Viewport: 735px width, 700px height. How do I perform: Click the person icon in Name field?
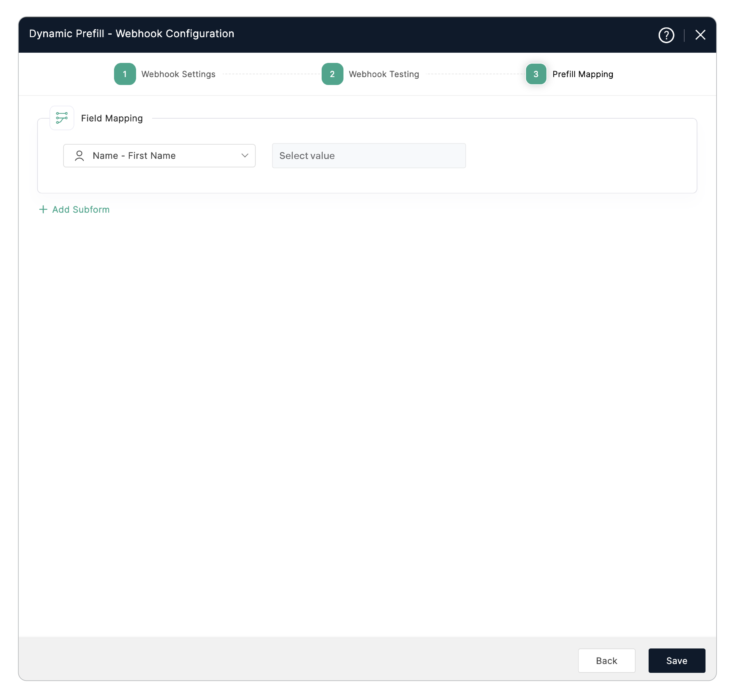pos(79,156)
